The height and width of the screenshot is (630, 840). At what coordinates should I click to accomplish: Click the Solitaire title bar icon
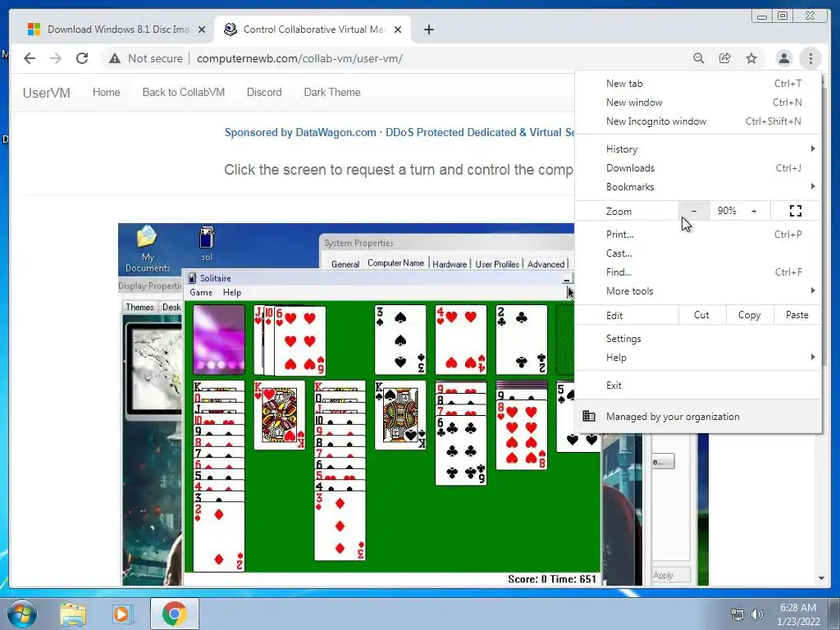[x=192, y=278]
